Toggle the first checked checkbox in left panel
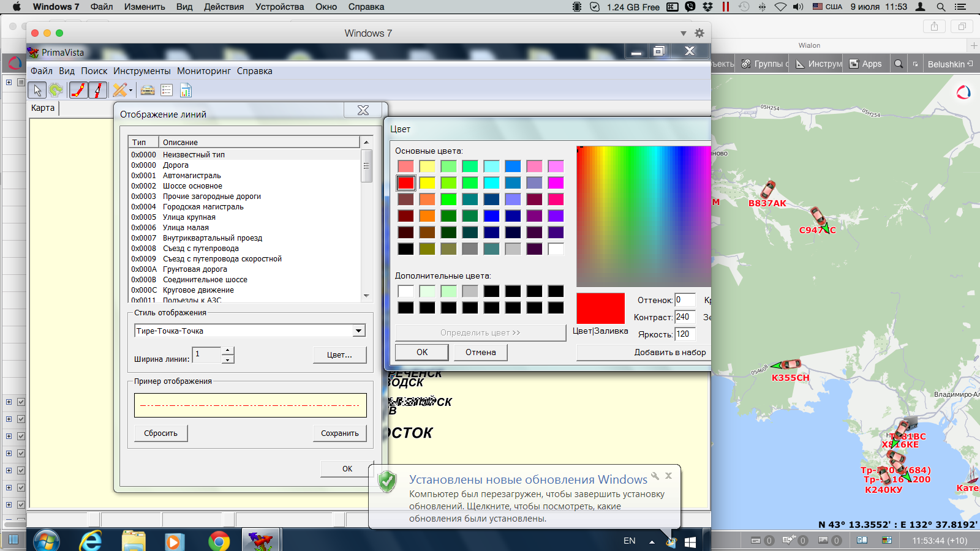 pyautogui.click(x=21, y=402)
